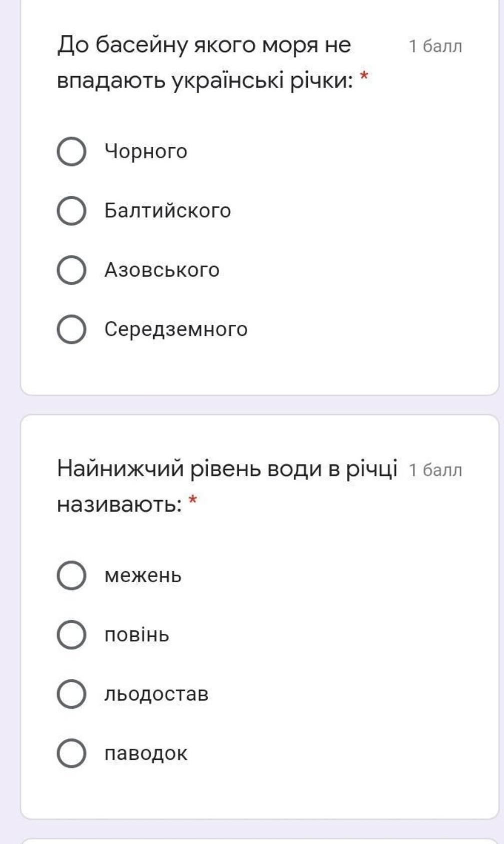Image resolution: width=504 pixels, height=844 pixels.
Task: Click the межень answer label text
Action: 143,576
